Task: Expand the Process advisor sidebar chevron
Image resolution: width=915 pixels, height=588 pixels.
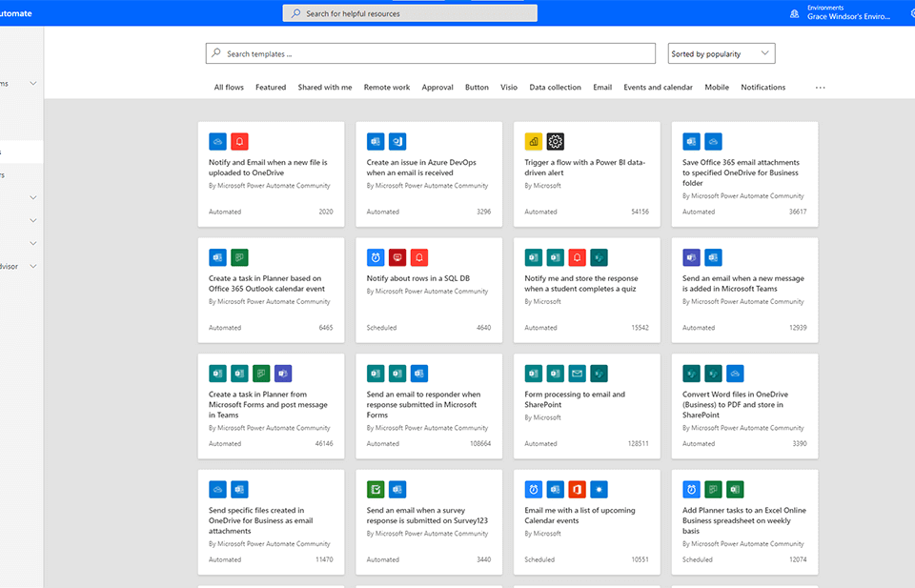Action: pos(33,267)
